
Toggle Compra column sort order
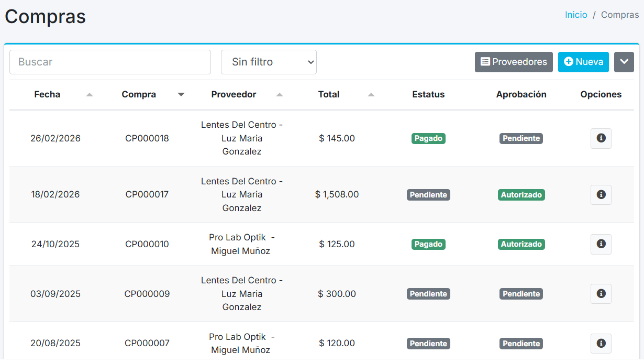[181, 95]
